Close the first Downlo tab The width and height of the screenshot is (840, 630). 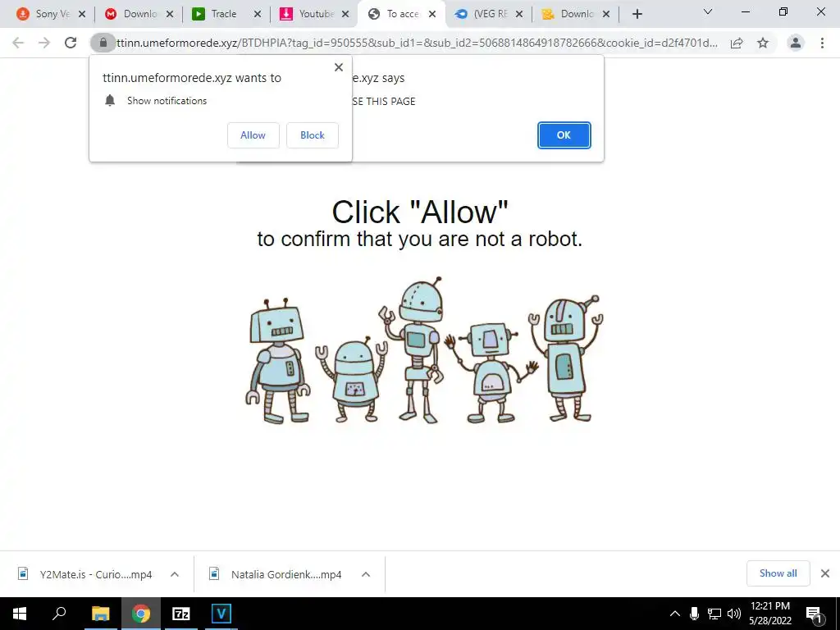click(170, 15)
